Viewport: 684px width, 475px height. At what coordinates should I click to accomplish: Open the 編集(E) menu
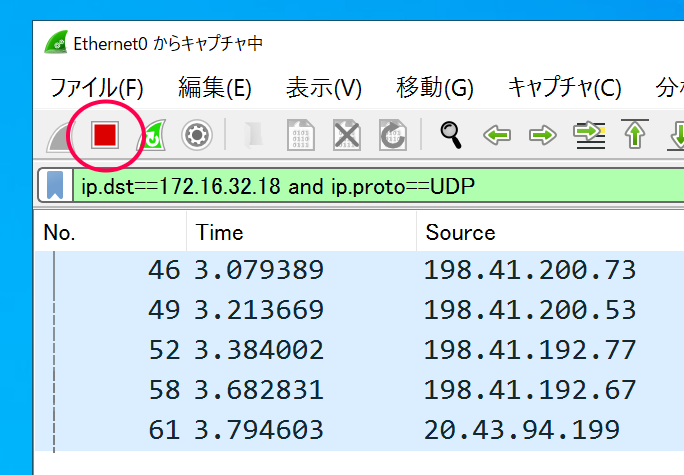(x=214, y=87)
